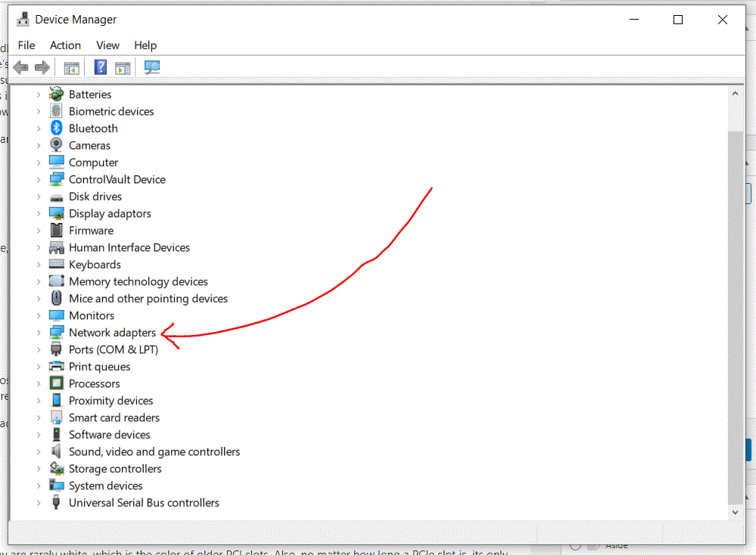
Task: Expand the Network adapters node
Action: (x=39, y=333)
